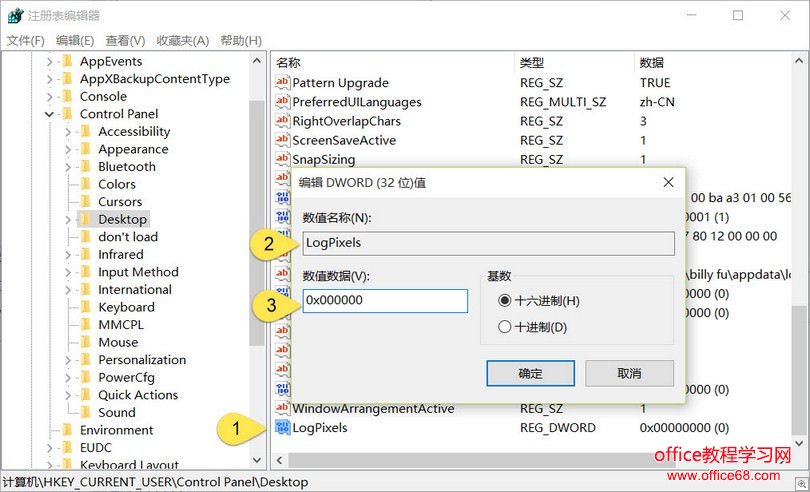Open the 收藏夹(A) menu

(x=183, y=40)
